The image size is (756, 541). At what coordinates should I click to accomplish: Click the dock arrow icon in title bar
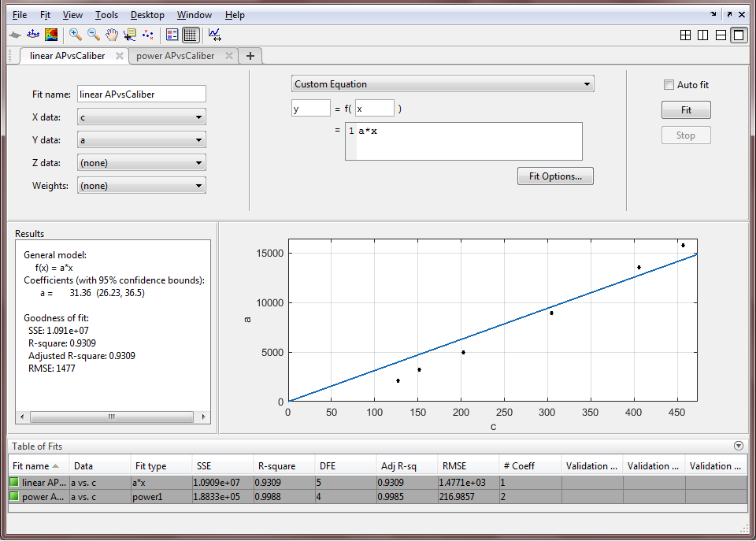[713, 14]
